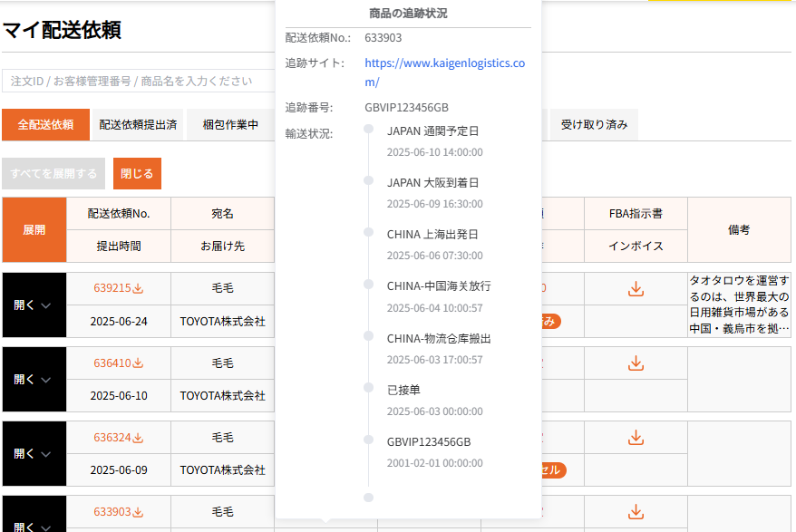The height and width of the screenshot is (532, 796).
Task: Click the CHINA-物流仓库搬出 tracking entry
Action: 439,339
